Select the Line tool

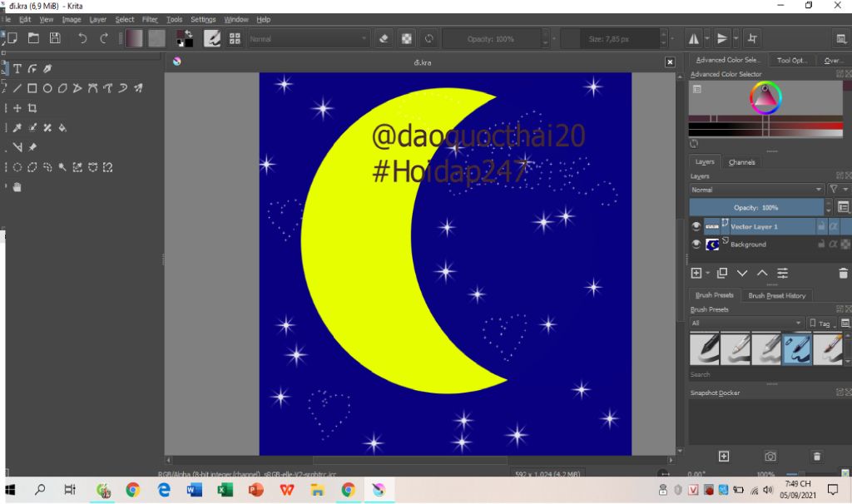click(17, 88)
